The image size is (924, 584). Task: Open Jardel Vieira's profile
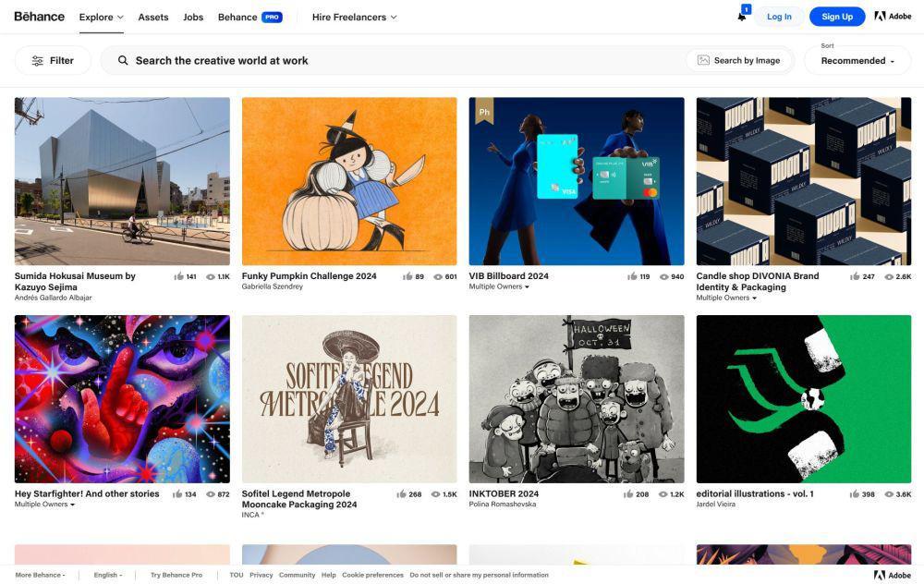pos(715,505)
